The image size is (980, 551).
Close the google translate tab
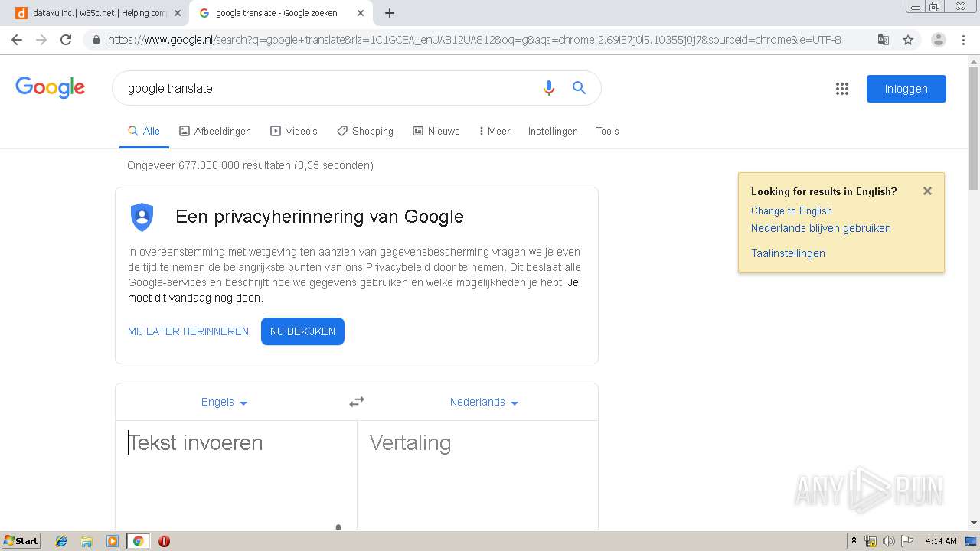pyautogui.click(x=361, y=13)
